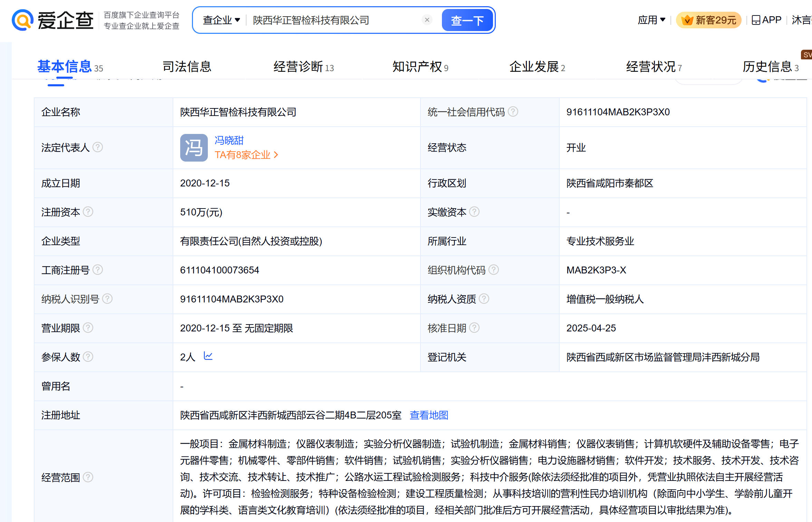
Task: Click the help icon beside 注册资本
Action: click(88, 212)
